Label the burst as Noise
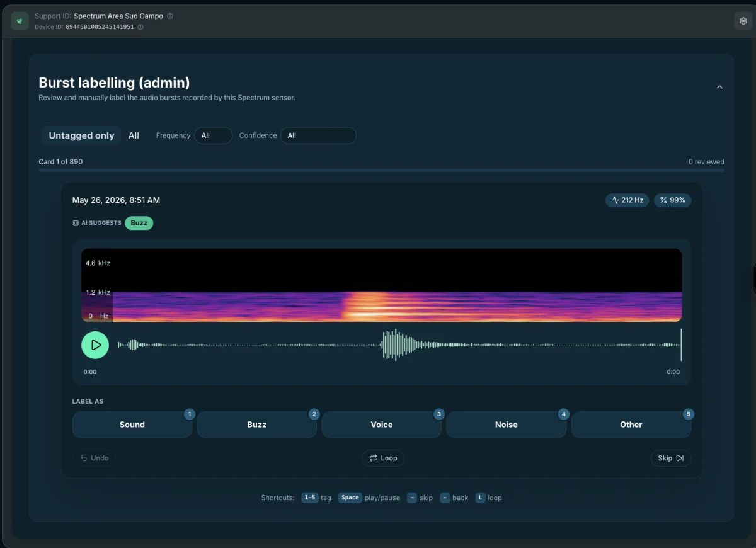This screenshot has height=548, width=756. click(506, 425)
